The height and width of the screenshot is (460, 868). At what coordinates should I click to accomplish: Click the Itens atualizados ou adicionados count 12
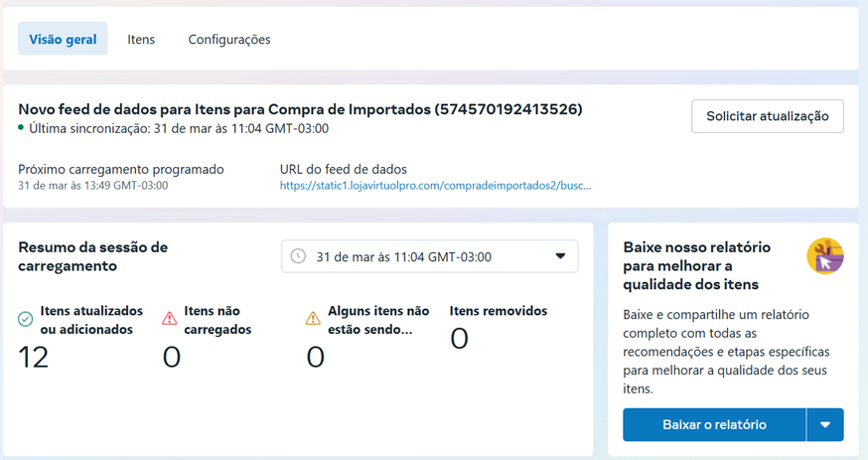pos(33,357)
